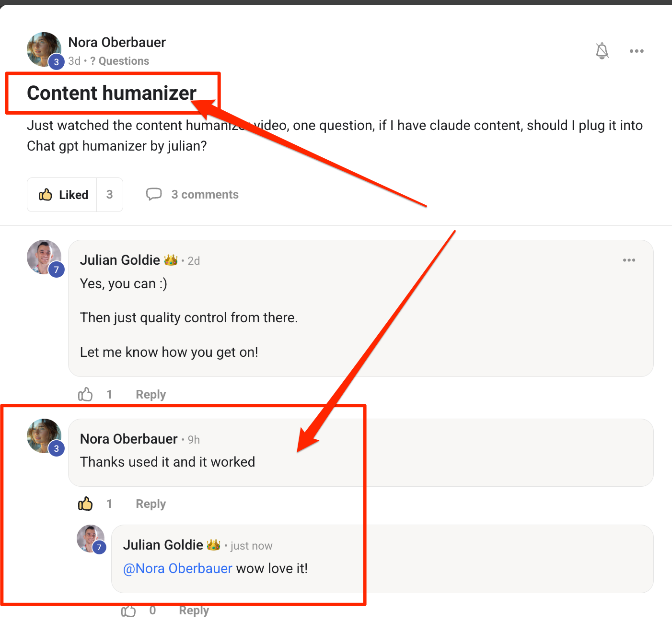672x634 pixels.
Task: Open the post's three-dot options menu
Action: pos(637,51)
